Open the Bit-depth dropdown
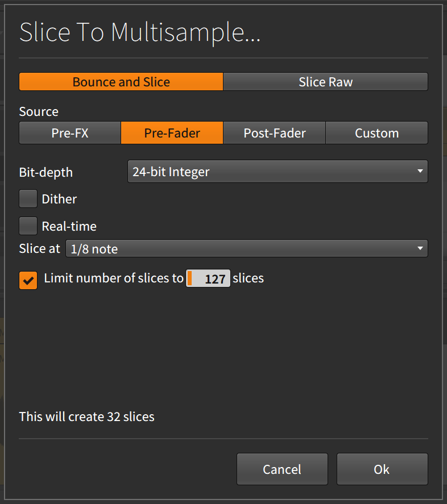Screen dimensions: 447x504 (x=278, y=171)
